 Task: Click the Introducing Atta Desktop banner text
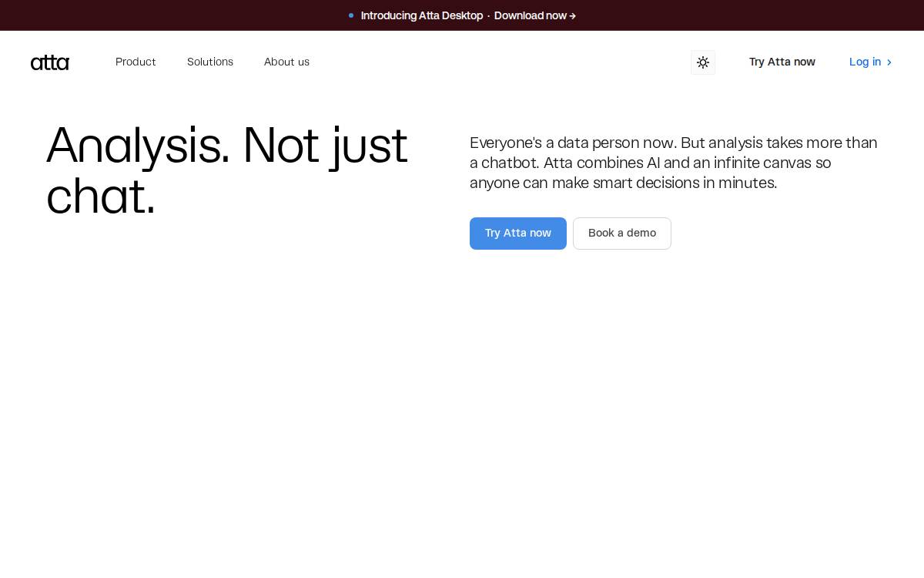[x=422, y=15]
